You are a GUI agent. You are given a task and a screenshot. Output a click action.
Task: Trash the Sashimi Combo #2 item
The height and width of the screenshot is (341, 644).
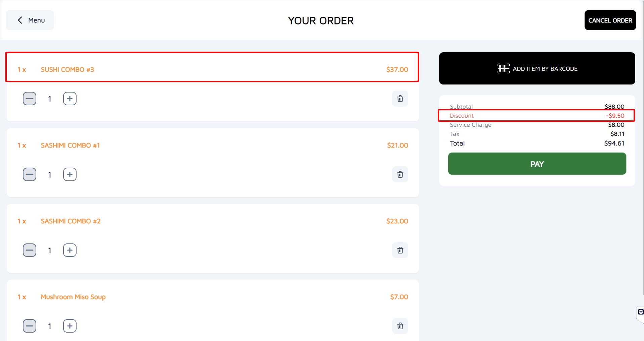tap(400, 250)
